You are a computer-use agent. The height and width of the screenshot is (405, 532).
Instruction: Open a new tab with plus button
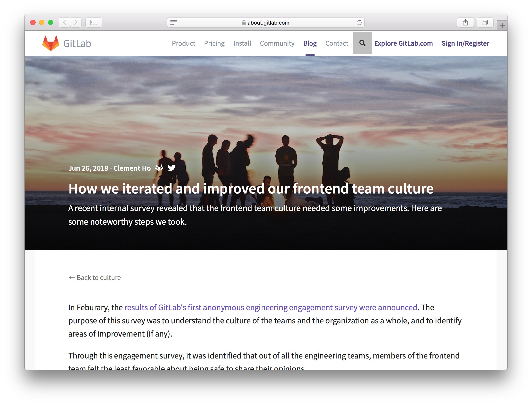tap(502, 25)
